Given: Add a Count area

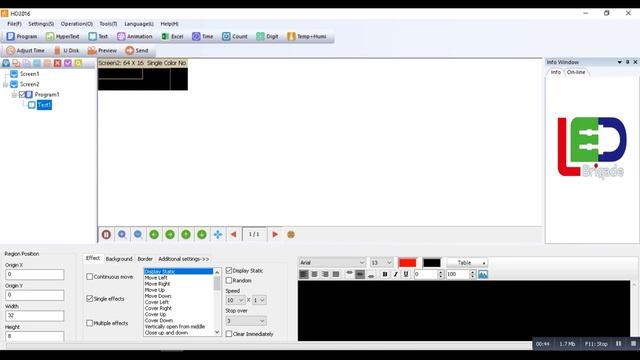Looking at the screenshot, I should click(x=235, y=36).
